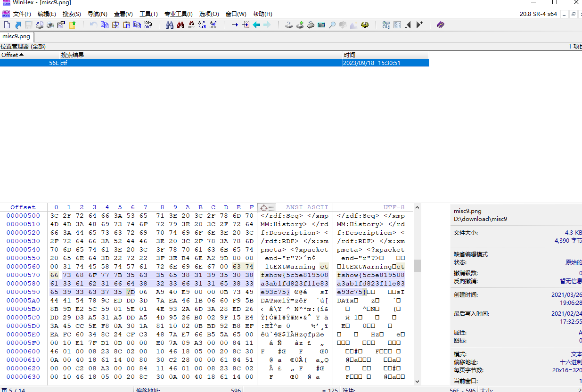This screenshot has height=392, width=582.
Task: Click the hex editor Offset header
Action: [23, 207]
